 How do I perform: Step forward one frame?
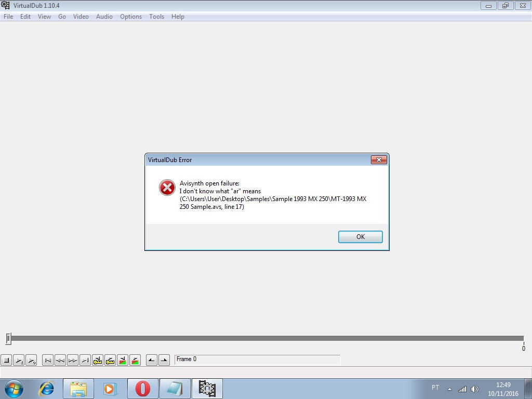click(x=73, y=360)
